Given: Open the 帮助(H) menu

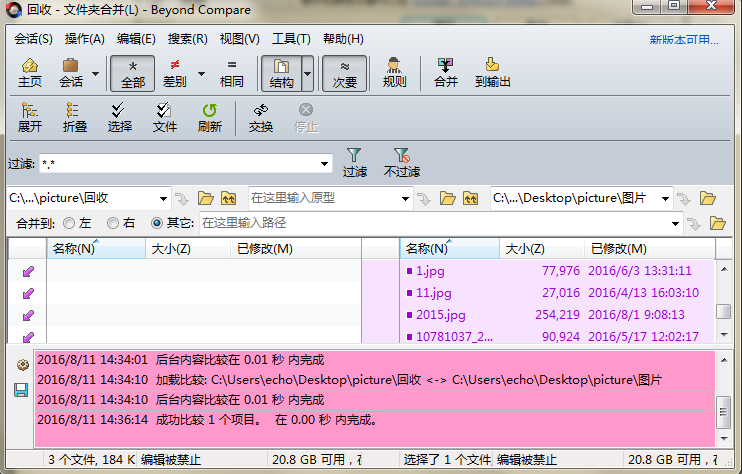Looking at the screenshot, I should click(343, 39).
